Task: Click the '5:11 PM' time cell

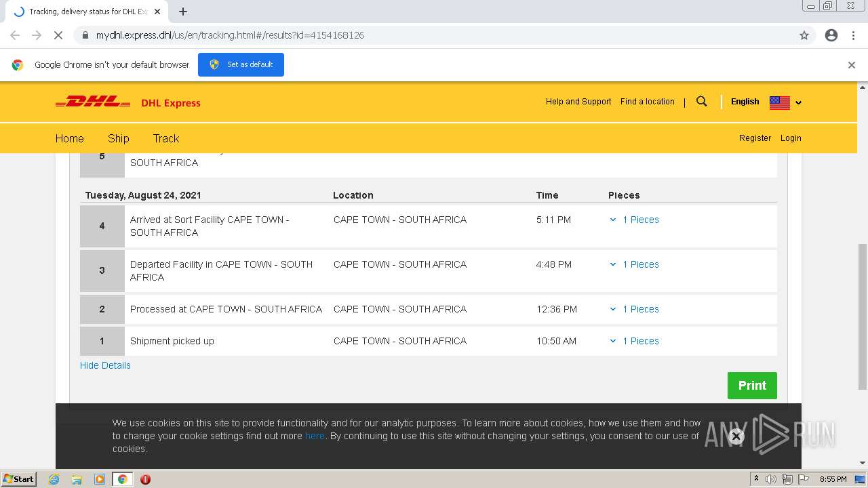Action: click(x=553, y=220)
